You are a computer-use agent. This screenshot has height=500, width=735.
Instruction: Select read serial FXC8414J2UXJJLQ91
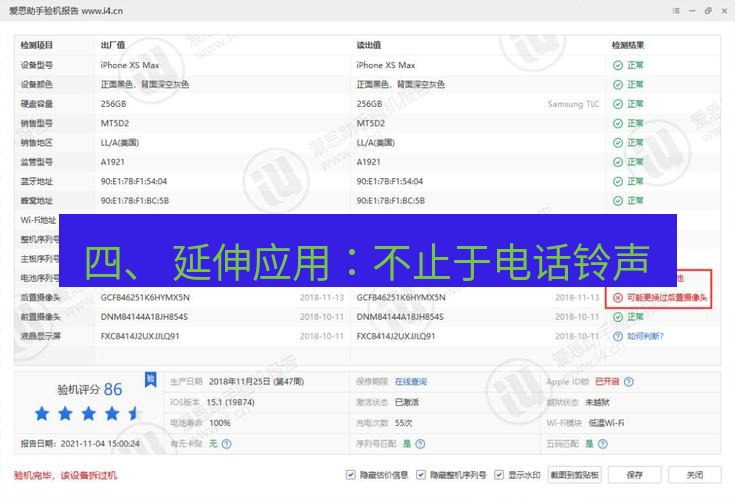point(396,336)
